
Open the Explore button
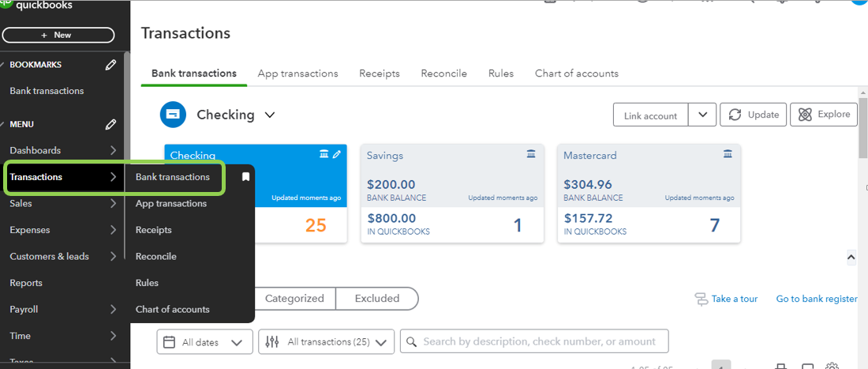(x=824, y=115)
